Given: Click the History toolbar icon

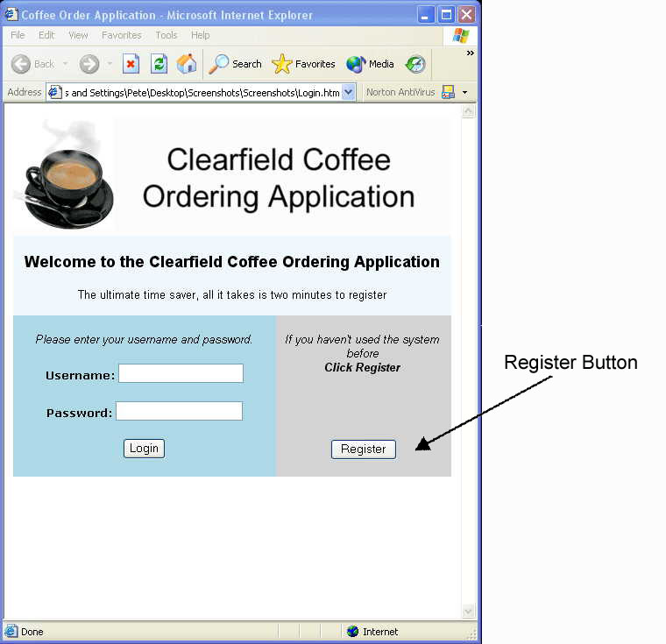Looking at the screenshot, I should click(415, 64).
